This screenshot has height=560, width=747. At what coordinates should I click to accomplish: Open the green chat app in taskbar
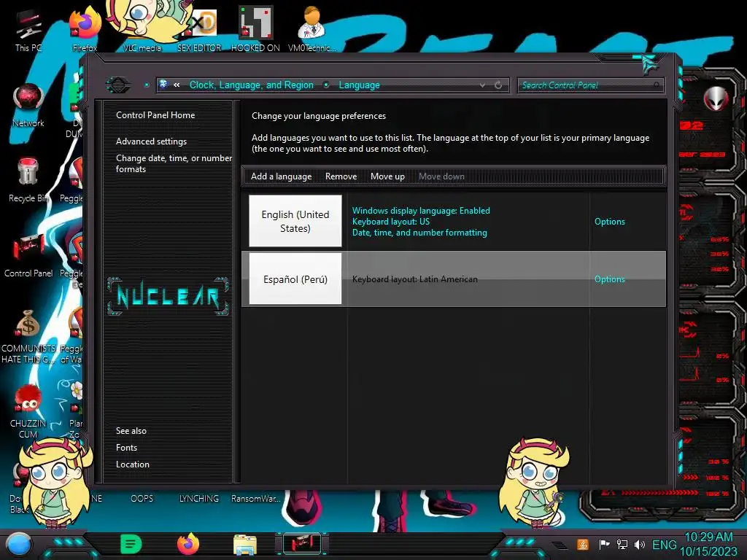click(131, 544)
